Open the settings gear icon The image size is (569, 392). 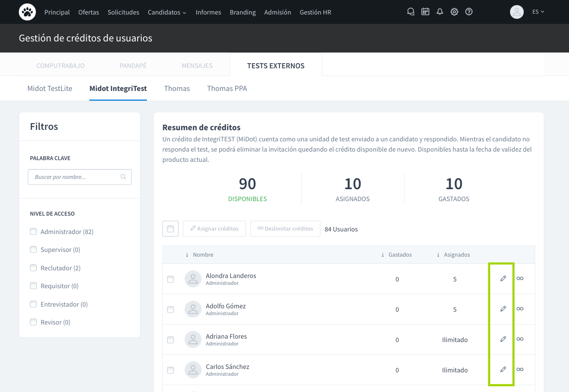coord(454,12)
